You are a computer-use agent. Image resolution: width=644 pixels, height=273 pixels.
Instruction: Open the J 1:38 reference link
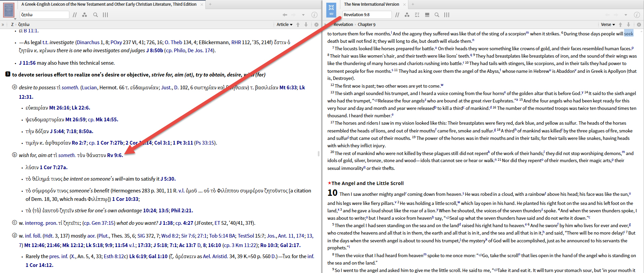click(x=166, y=223)
